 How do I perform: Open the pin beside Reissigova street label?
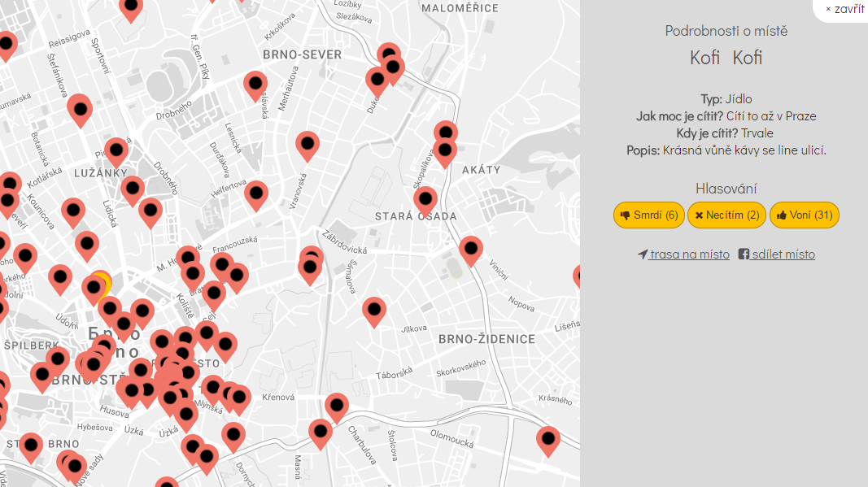coord(7,46)
